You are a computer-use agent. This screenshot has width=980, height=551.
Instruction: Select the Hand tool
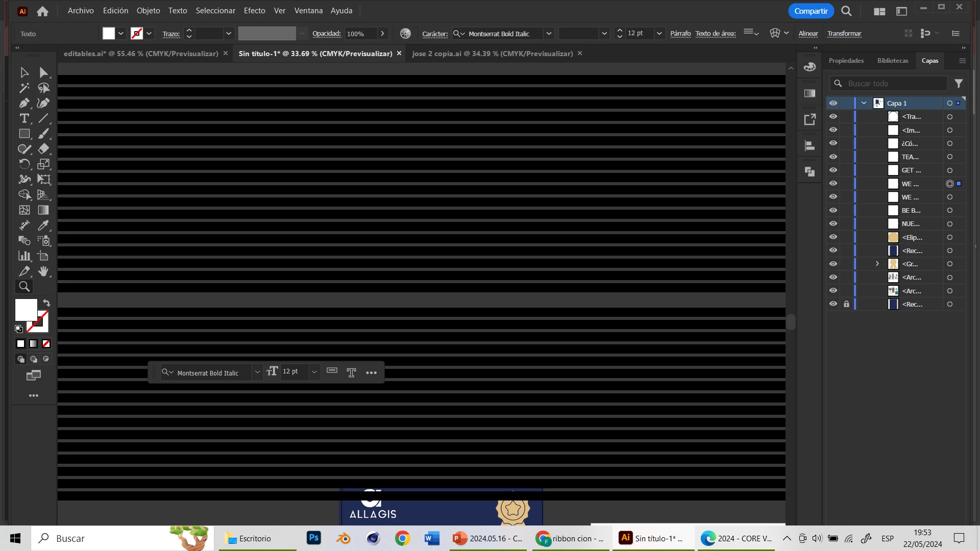(43, 271)
